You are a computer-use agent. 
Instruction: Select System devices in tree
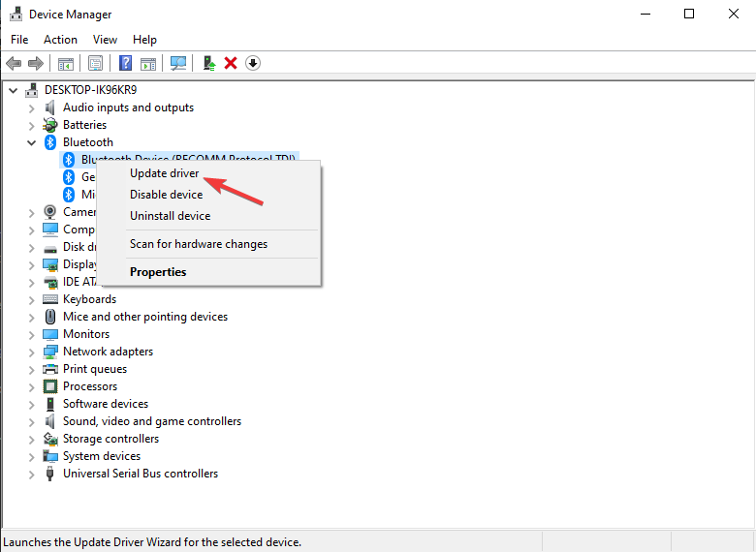tap(102, 456)
